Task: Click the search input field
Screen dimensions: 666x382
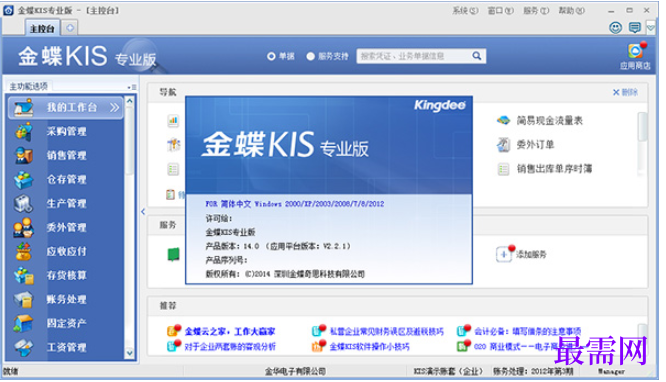Action: pos(414,56)
